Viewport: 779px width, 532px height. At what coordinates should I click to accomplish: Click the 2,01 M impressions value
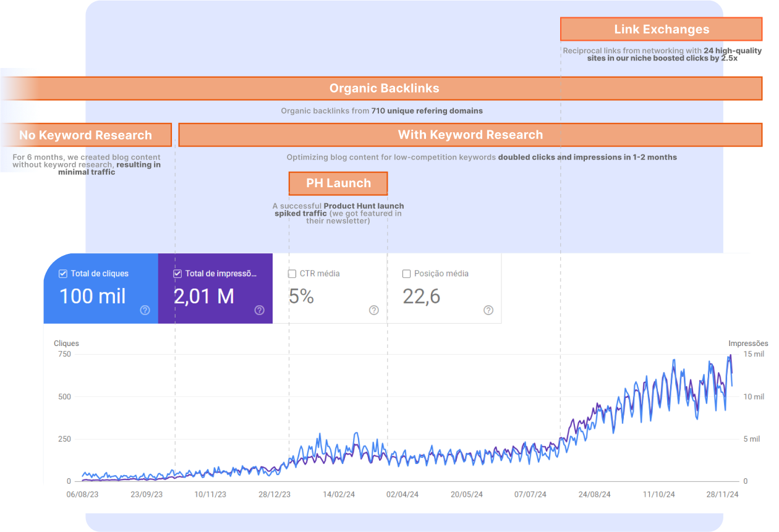pos(203,297)
